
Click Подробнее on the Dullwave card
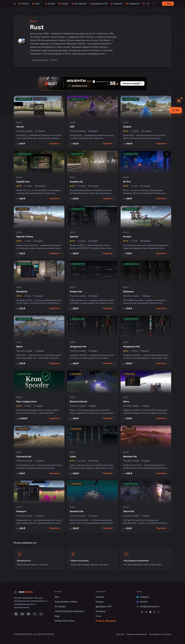pos(162,308)
